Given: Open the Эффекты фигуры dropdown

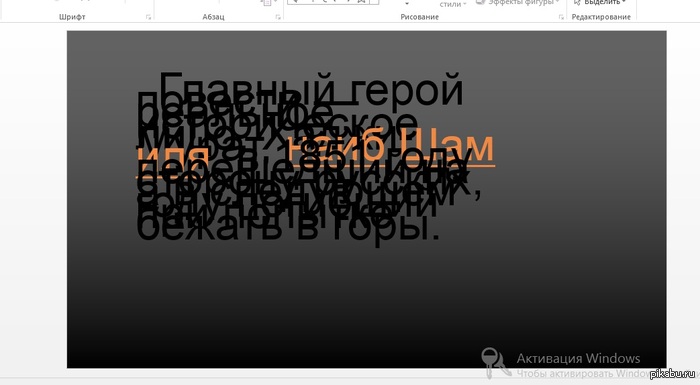Looking at the screenshot, I should click(x=517, y=3).
